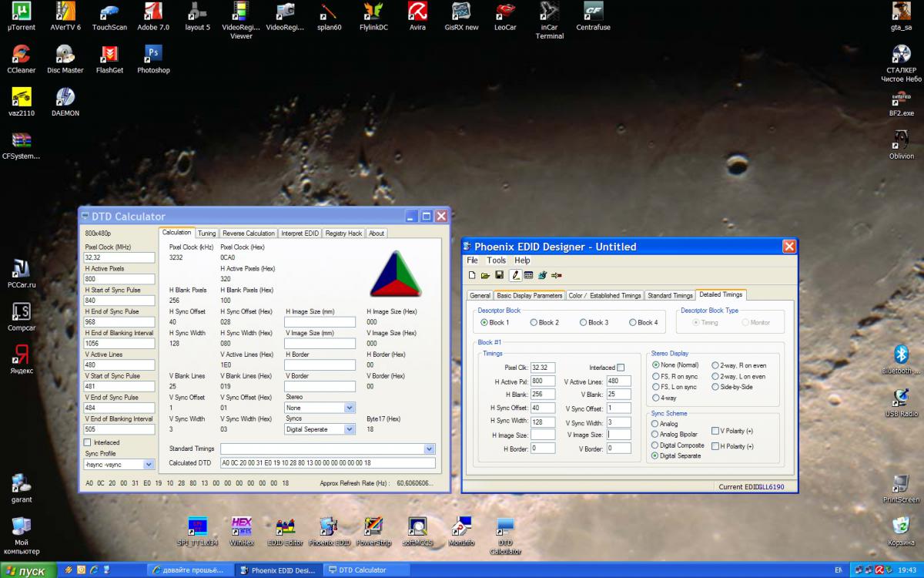
Task: Click the New document icon in Phoenix toolbar
Action: click(472, 275)
